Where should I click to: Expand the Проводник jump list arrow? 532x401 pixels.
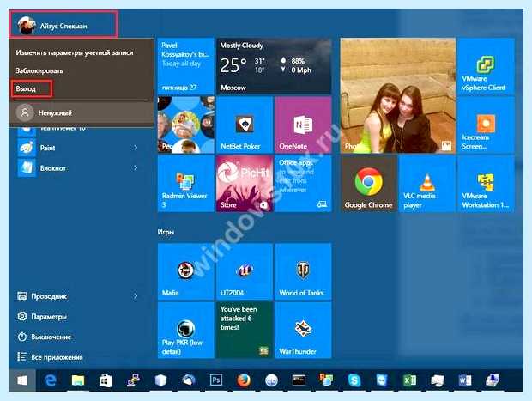click(136, 296)
